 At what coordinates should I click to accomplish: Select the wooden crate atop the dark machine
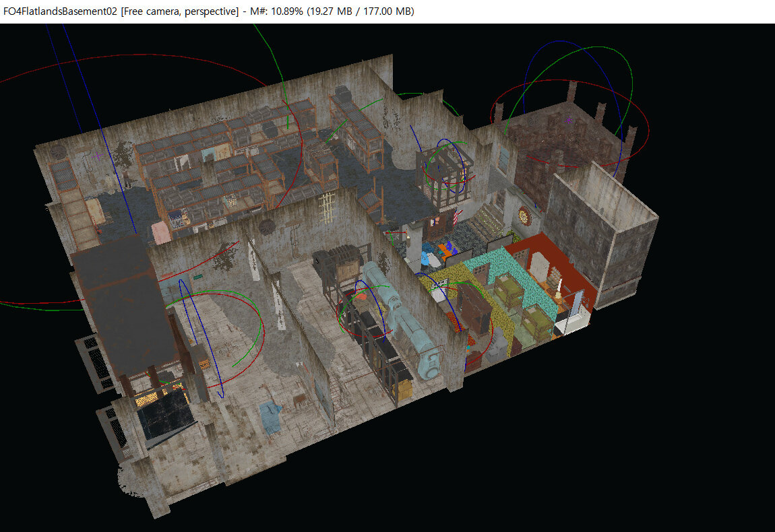(x=349, y=270)
